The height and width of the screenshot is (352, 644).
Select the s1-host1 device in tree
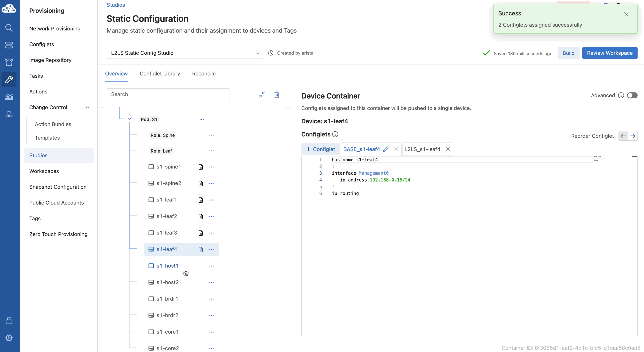[167, 266]
